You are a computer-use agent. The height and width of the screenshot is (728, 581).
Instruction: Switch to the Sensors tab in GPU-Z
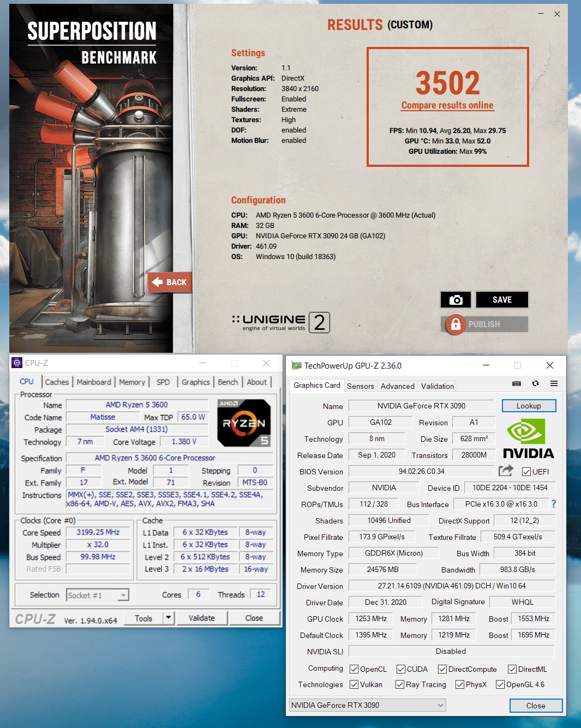coord(361,386)
